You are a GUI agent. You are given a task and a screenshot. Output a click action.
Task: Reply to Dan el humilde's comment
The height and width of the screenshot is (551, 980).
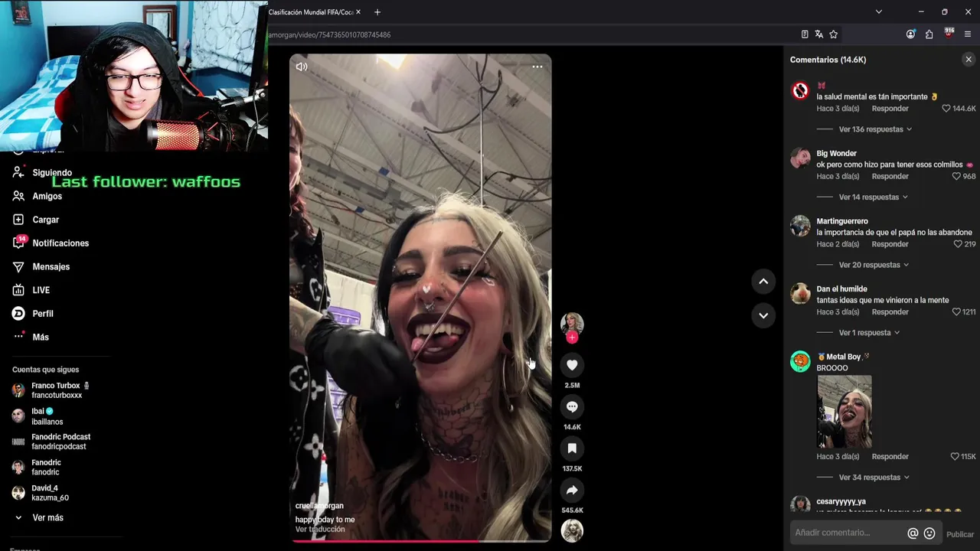pyautogui.click(x=890, y=312)
